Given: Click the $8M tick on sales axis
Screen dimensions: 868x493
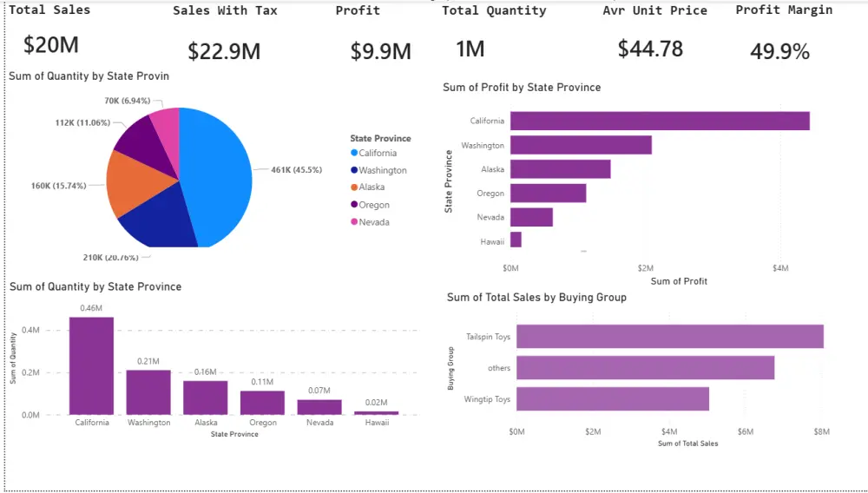Looking at the screenshot, I should click(821, 431).
